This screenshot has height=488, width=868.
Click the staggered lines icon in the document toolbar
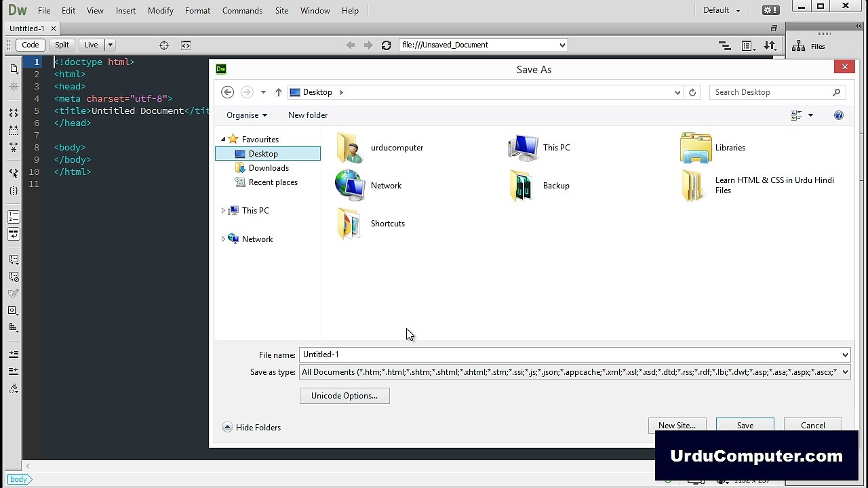point(725,45)
